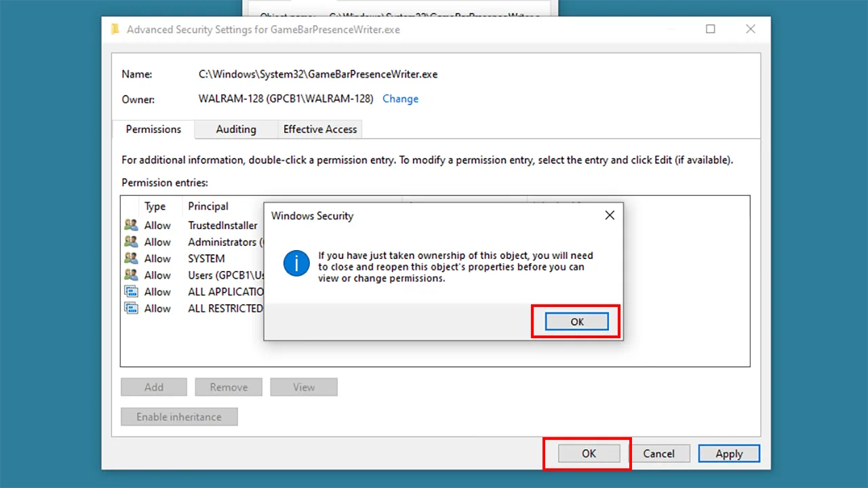Click the Remove button under permission entries

[x=229, y=387]
